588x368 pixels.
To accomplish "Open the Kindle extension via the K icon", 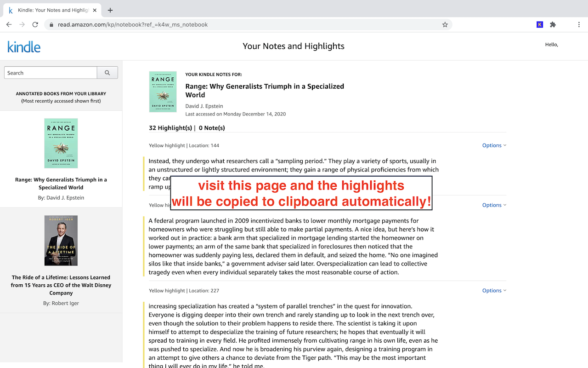I will (x=539, y=24).
